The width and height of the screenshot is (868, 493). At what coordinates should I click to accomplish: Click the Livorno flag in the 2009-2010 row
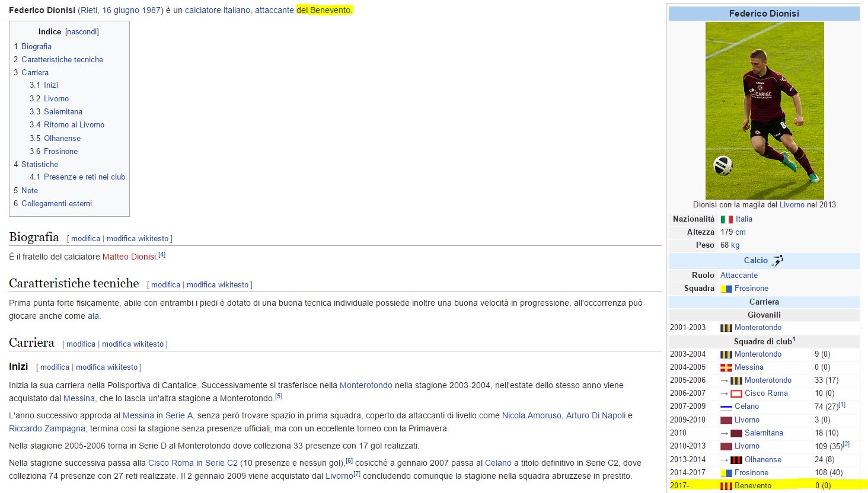[726, 420]
